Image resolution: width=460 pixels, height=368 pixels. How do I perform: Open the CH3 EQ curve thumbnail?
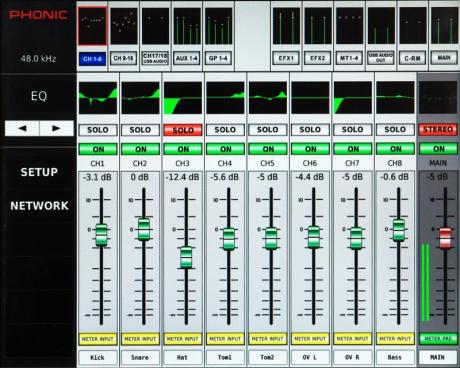click(x=183, y=98)
